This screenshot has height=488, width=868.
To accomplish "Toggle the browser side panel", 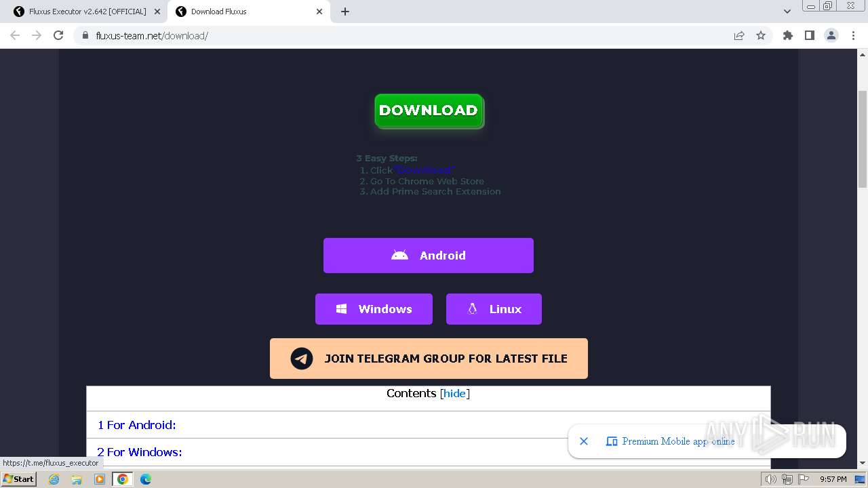I will pyautogui.click(x=810, y=35).
